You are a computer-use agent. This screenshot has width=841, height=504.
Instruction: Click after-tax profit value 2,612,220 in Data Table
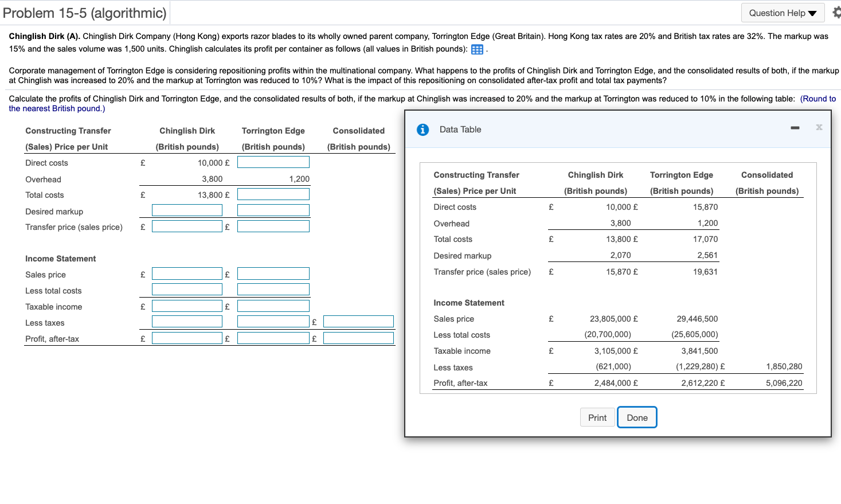[x=699, y=383]
